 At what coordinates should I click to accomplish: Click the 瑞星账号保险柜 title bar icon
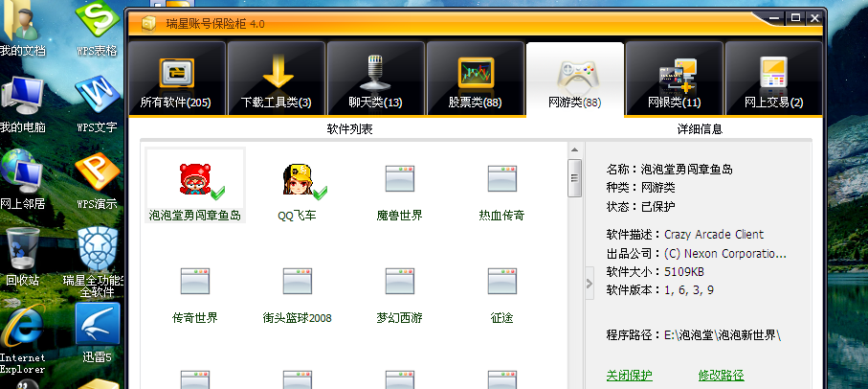tap(148, 23)
